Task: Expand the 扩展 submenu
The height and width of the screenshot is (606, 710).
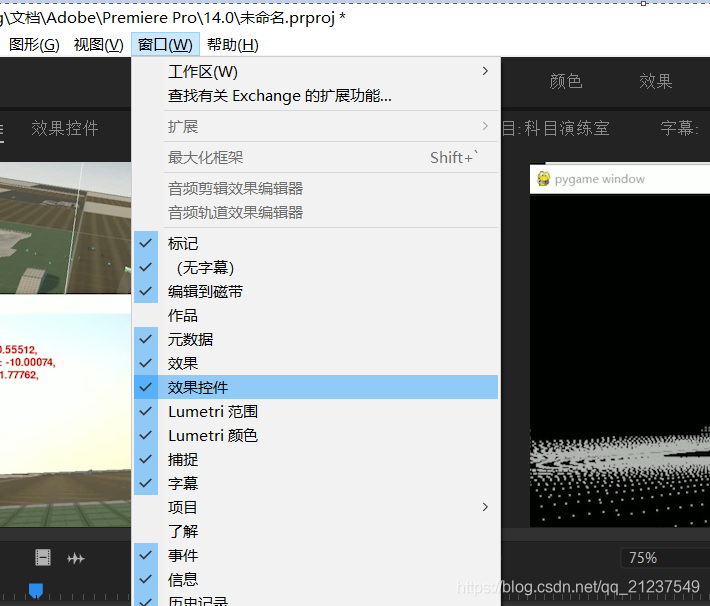Action: [316, 126]
